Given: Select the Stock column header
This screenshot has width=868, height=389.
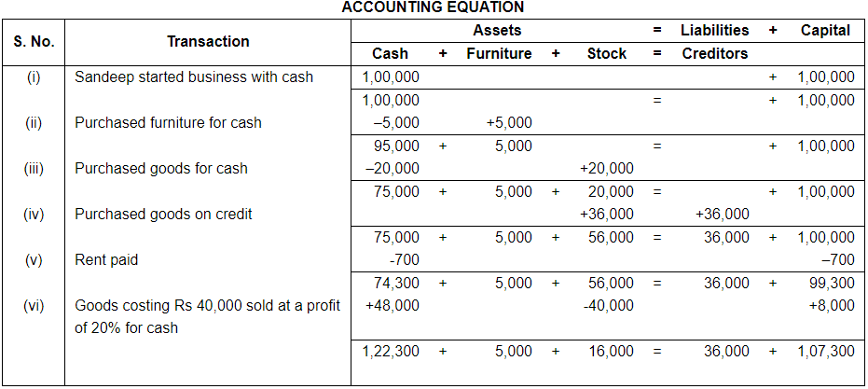Looking at the screenshot, I should tap(606, 53).
